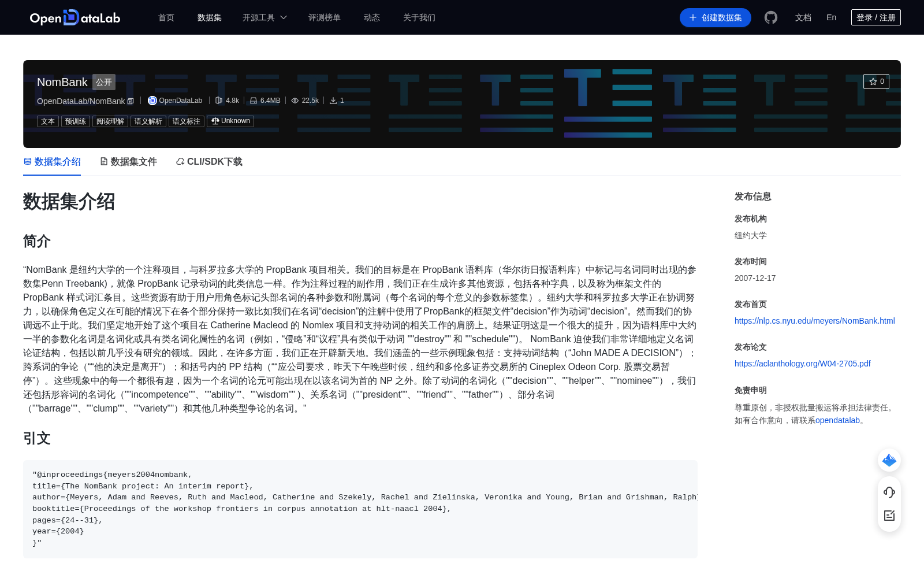Click the 创建数据集 button
Viewport: 924px width, 578px height.
click(716, 17)
